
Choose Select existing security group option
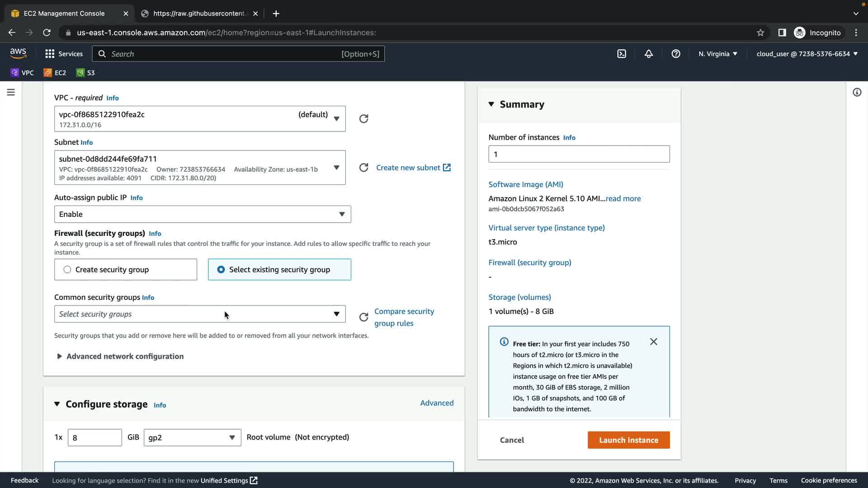(221, 270)
